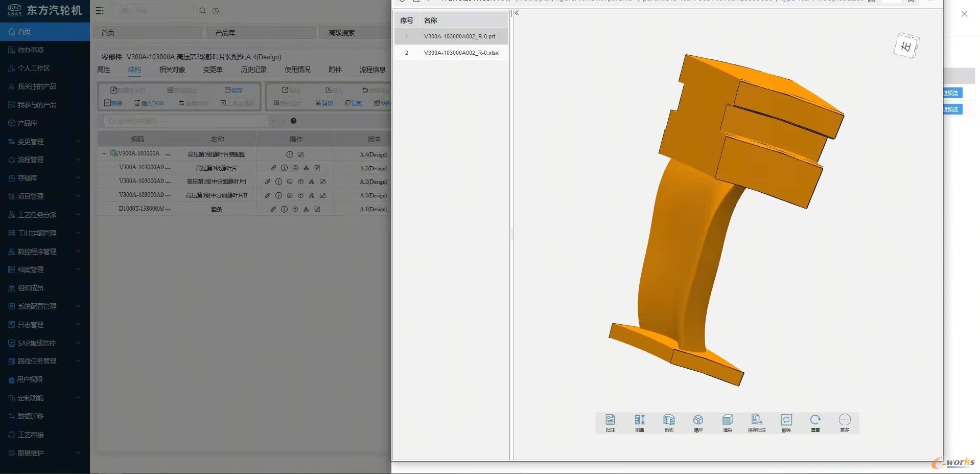Screen dimensions: 980x474
Task: Click edit icon in 垫条 row
Action: pos(317,209)
